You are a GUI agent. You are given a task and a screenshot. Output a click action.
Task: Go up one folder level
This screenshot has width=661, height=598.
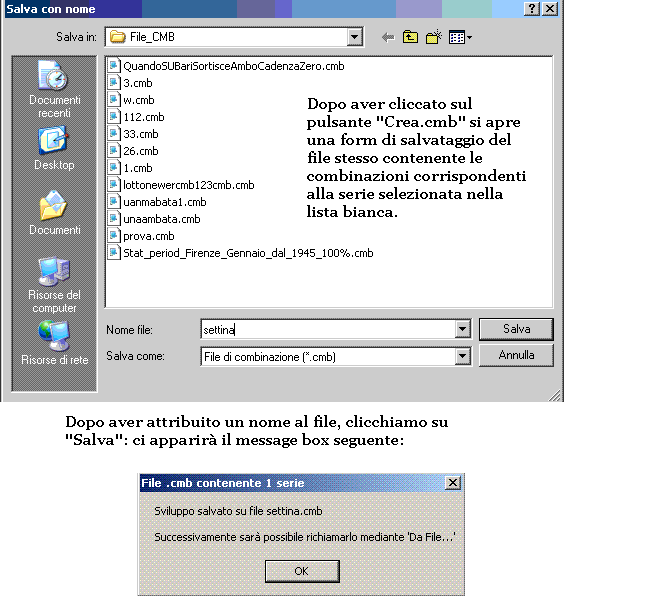coord(411,38)
